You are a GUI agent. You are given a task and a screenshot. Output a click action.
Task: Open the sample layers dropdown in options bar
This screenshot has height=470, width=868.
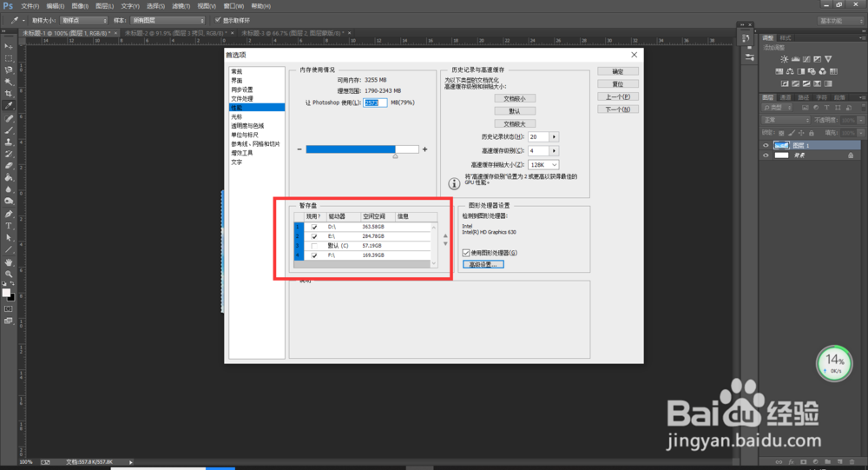(168, 20)
